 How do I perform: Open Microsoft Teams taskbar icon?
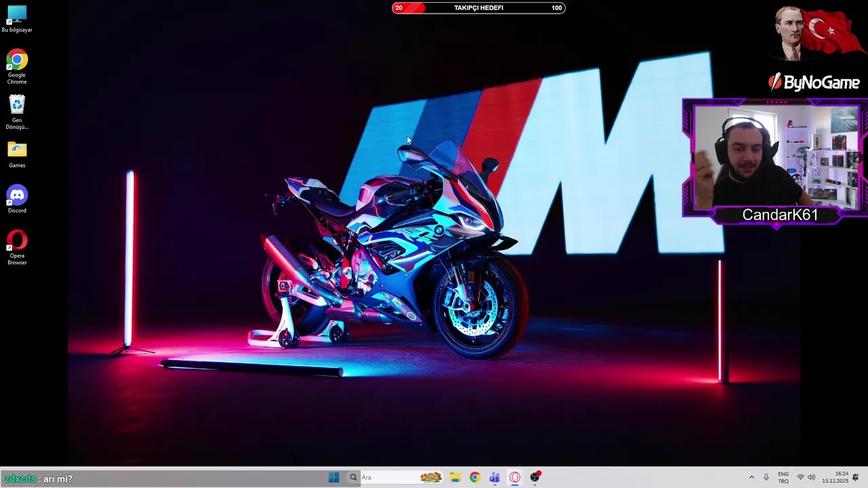tap(494, 477)
